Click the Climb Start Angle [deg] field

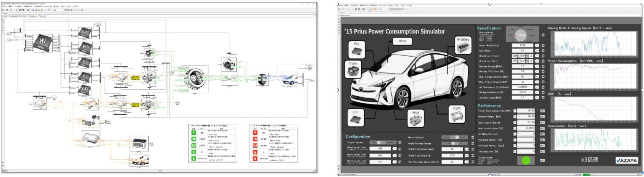[452, 149]
